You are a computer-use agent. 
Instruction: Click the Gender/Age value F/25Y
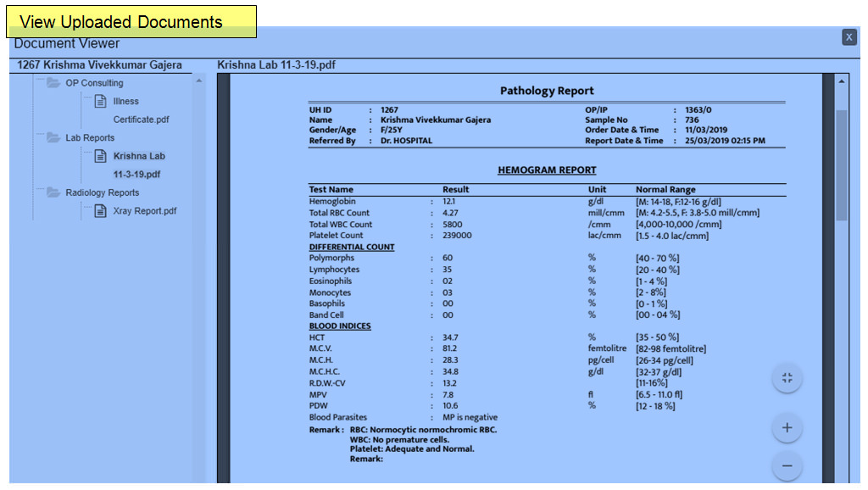tap(392, 130)
